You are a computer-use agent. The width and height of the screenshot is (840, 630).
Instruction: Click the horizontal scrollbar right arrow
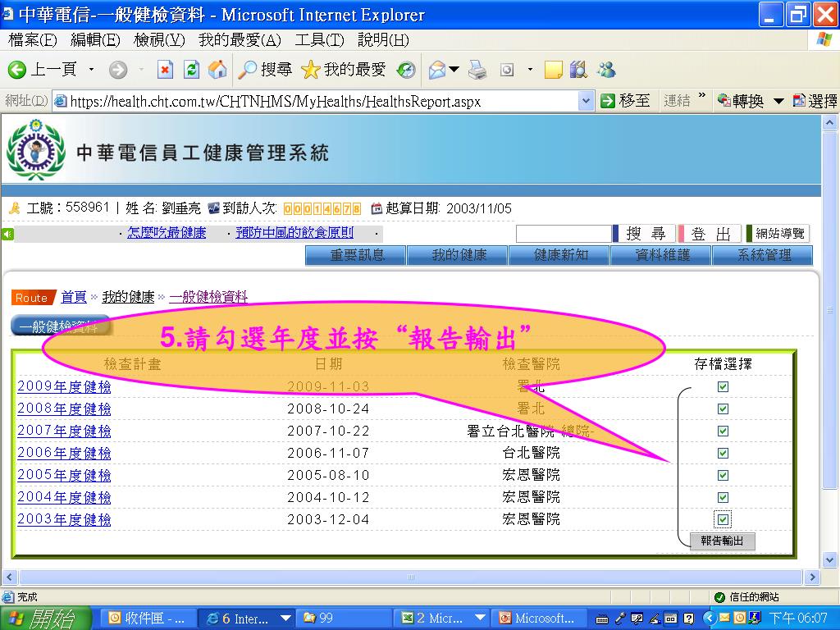[x=812, y=577]
